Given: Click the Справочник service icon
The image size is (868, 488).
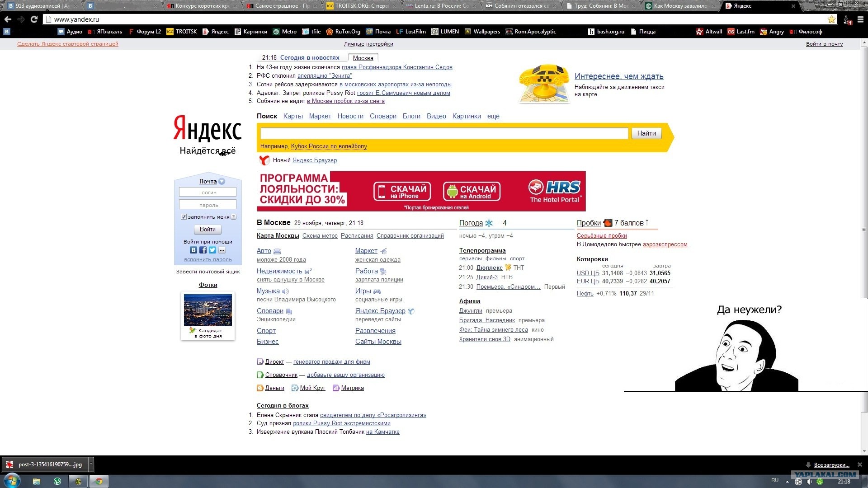Looking at the screenshot, I should click(x=260, y=375).
